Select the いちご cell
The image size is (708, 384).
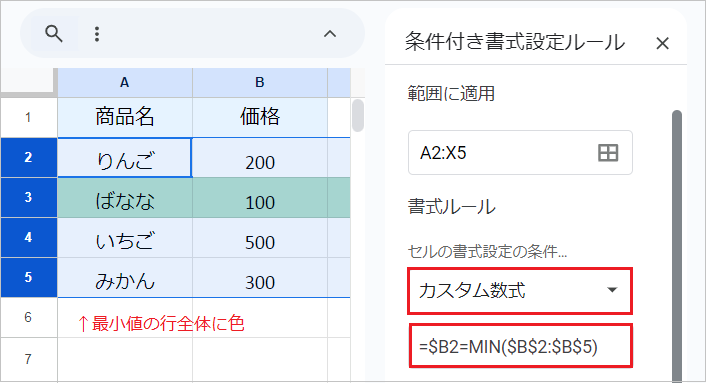tap(125, 238)
